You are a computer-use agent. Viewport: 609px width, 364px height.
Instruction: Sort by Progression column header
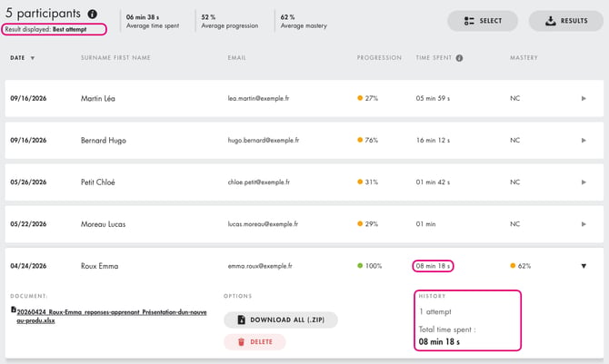(x=379, y=58)
